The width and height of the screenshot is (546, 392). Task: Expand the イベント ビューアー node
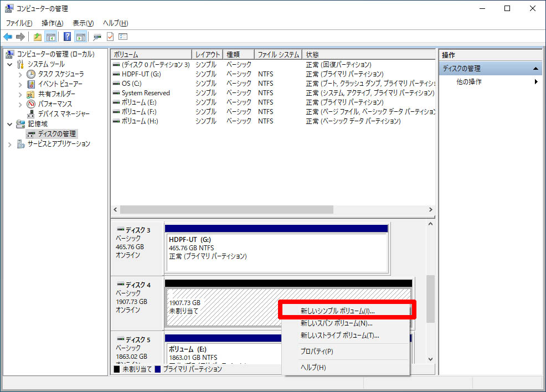point(20,84)
